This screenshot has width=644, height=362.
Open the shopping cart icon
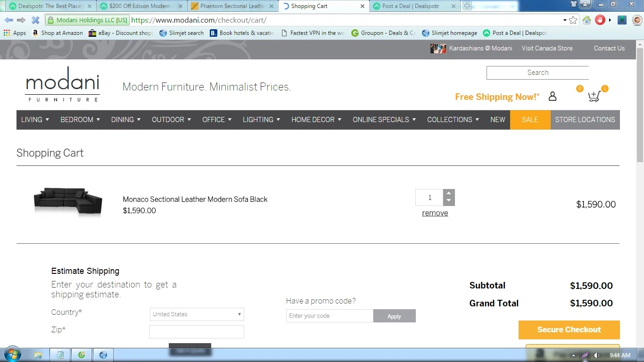594,96
